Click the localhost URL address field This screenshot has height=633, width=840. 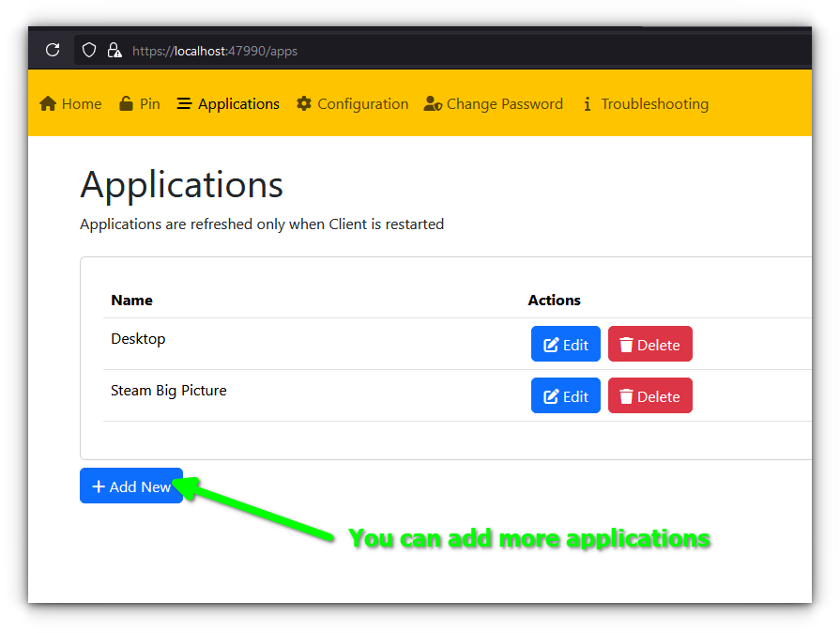[x=215, y=51]
